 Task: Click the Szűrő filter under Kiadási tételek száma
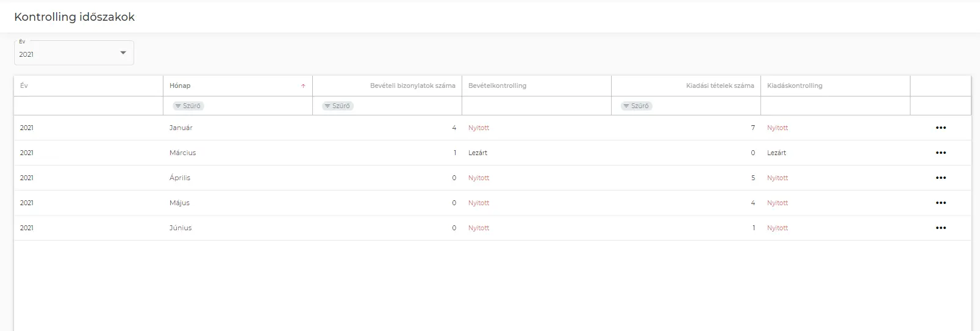636,106
